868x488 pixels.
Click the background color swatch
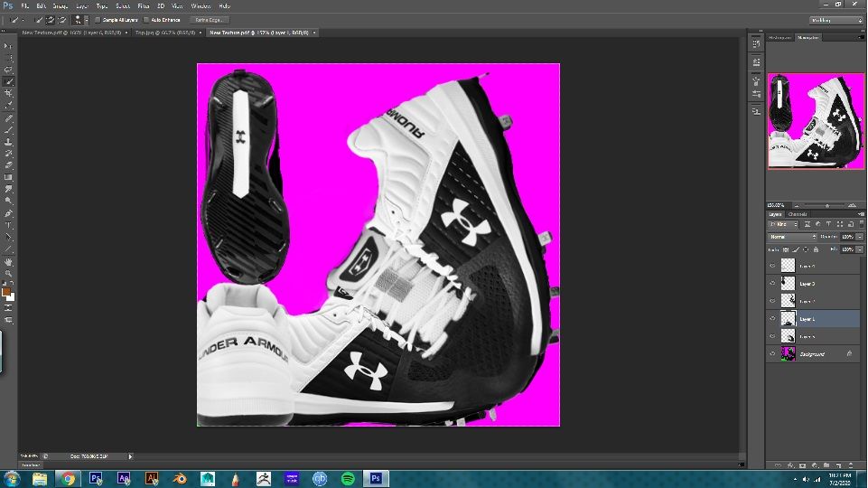[x=11, y=297]
